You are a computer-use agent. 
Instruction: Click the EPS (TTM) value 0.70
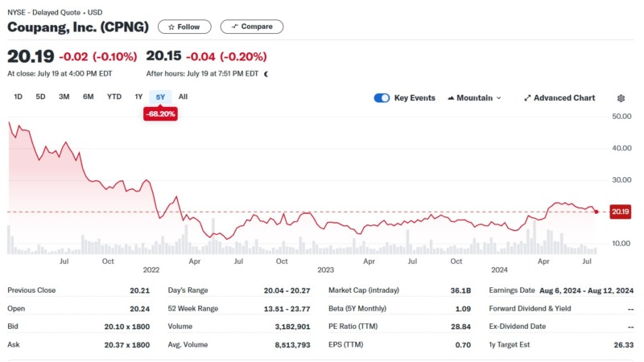tap(463, 345)
